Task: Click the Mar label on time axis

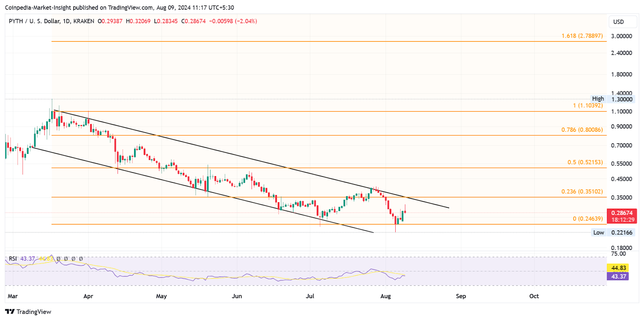Action: [13, 296]
